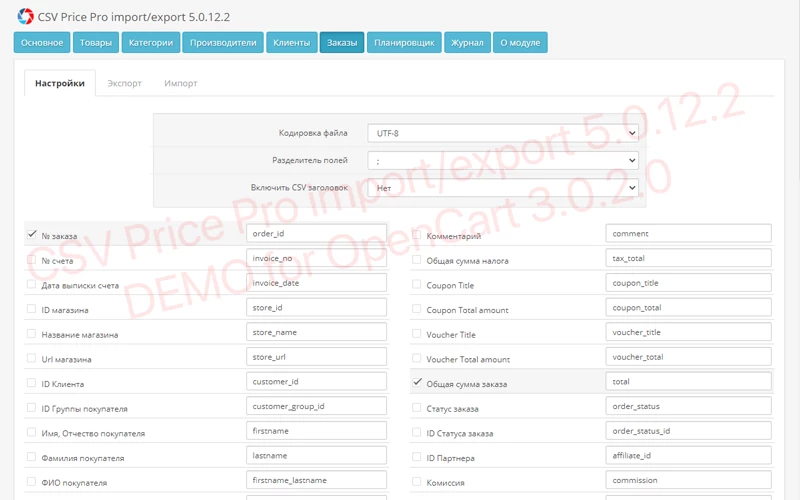This screenshot has height=500, width=800.
Task: Open the Клиенты section
Action: pyautogui.click(x=291, y=42)
